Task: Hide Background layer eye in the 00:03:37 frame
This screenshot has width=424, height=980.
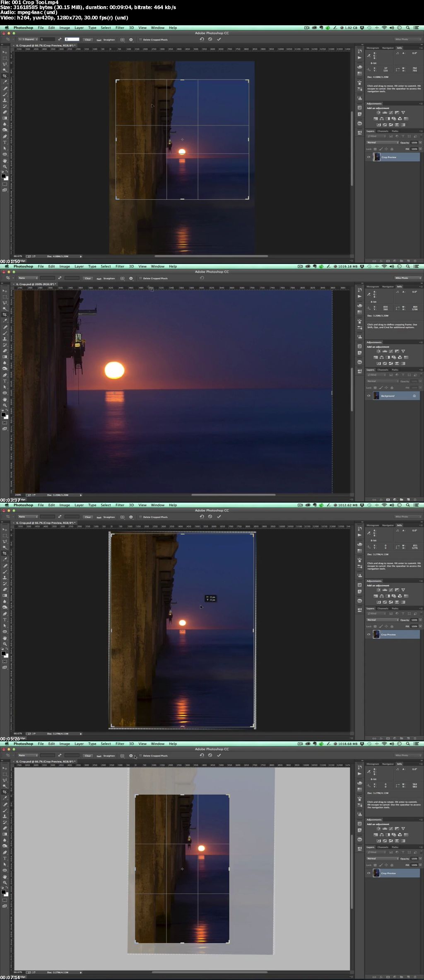Action: tap(369, 396)
